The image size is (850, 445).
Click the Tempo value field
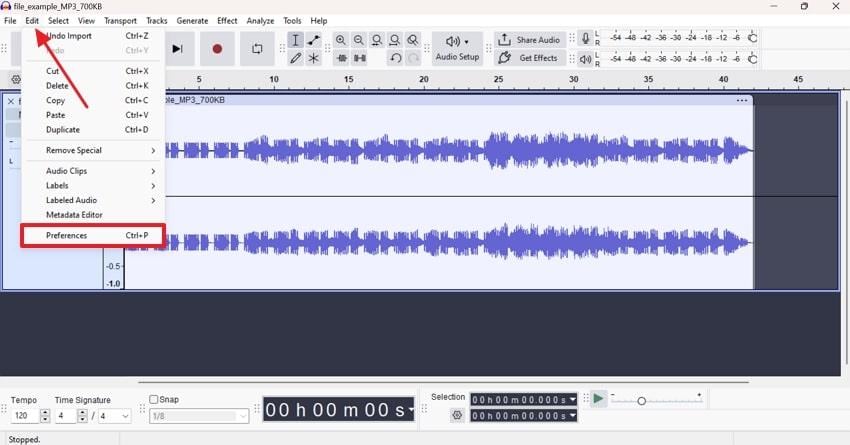click(x=25, y=416)
